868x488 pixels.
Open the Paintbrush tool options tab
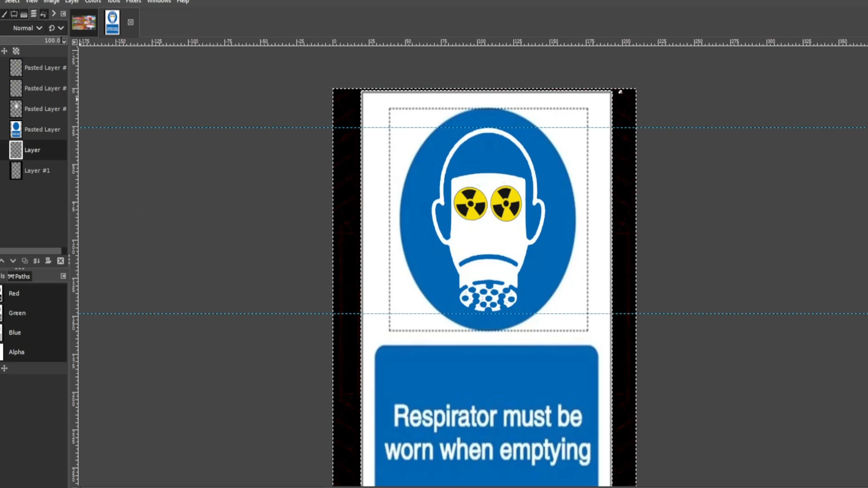(4, 14)
